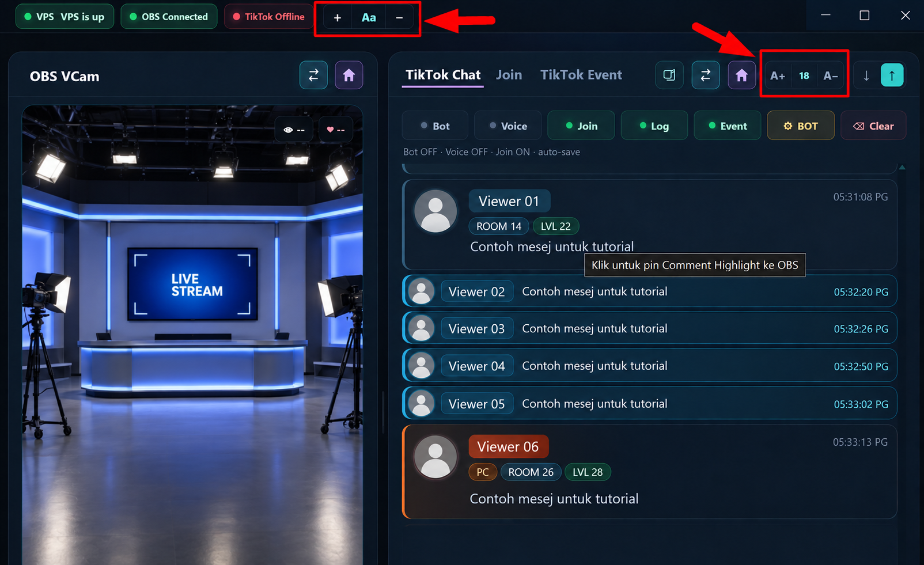The width and height of the screenshot is (924, 565).
Task: Click the eye viewer count badge on preview
Action: click(294, 130)
